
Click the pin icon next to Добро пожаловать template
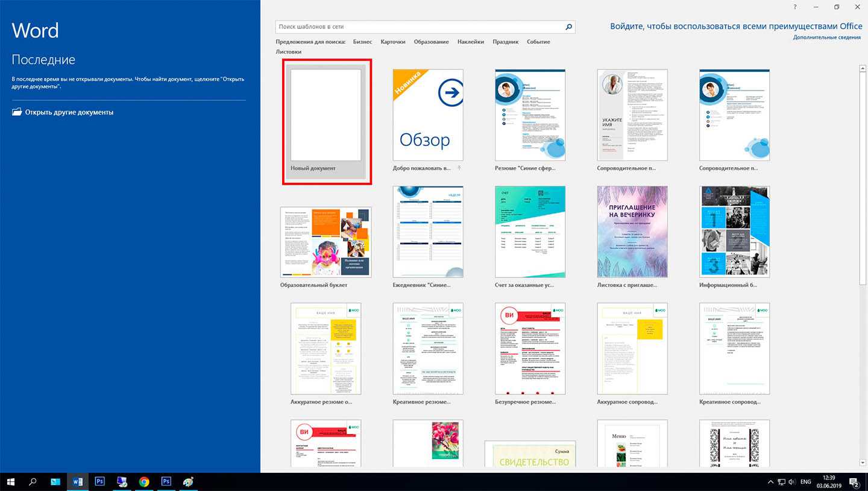coord(459,168)
